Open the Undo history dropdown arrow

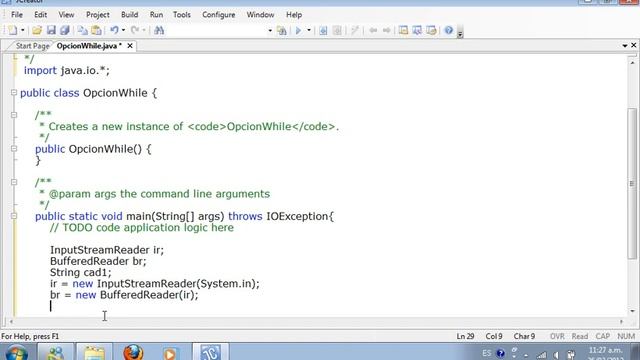click(123, 30)
